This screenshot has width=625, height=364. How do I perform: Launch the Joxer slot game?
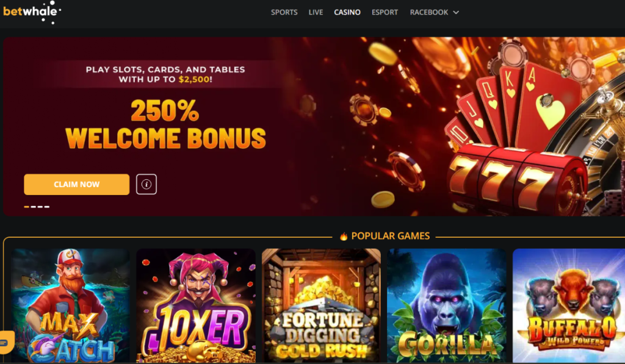tap(196, 305)
